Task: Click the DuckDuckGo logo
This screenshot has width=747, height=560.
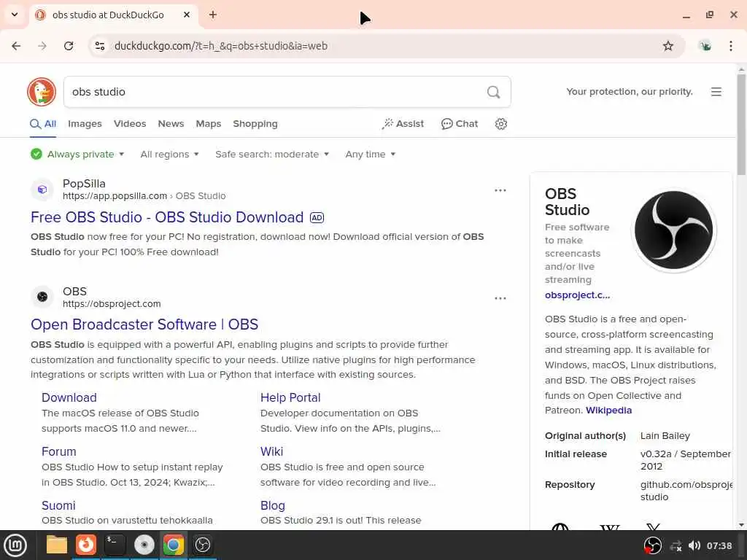Action: (x=42, y=92)
